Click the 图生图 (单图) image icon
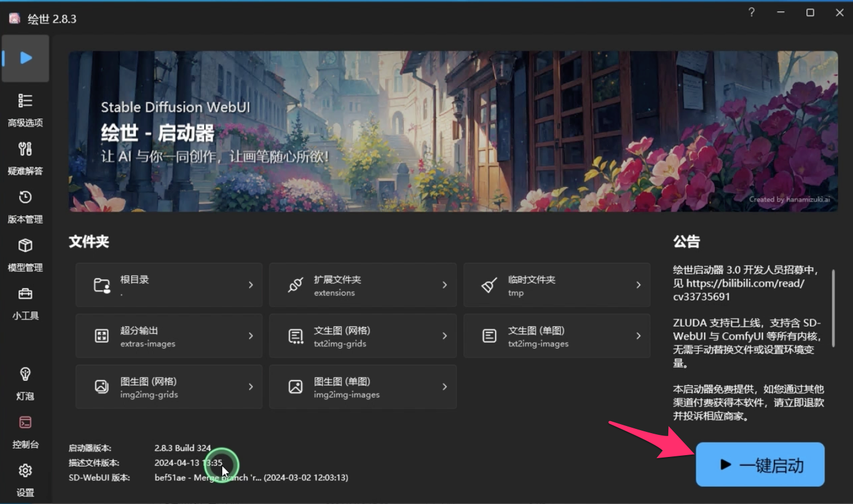Viewport: 853px width, 504px height. point(295,387)
